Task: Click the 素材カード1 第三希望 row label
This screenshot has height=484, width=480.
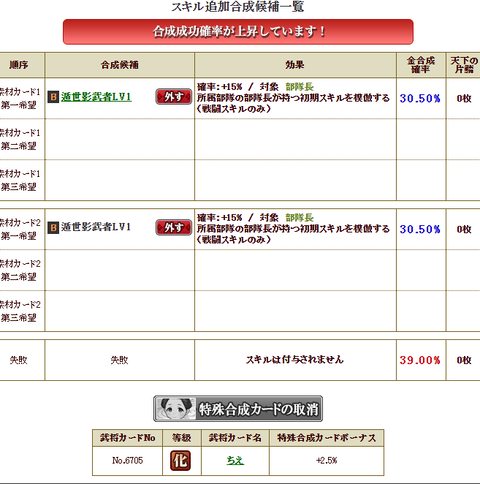Action: coord(20,180)
